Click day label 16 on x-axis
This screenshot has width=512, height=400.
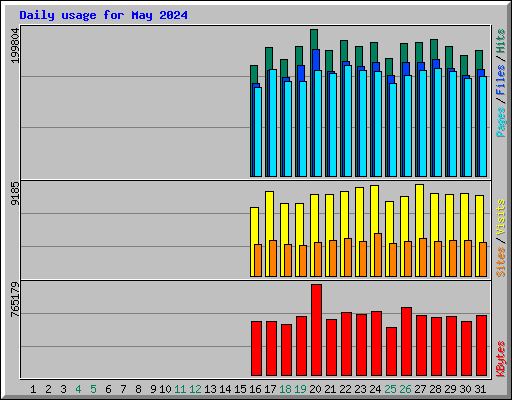255,389
